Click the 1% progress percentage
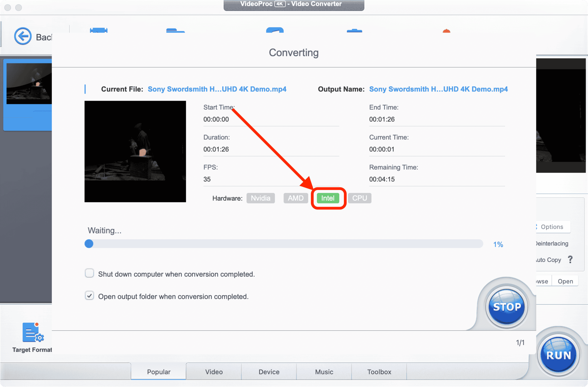 (498, 244)
